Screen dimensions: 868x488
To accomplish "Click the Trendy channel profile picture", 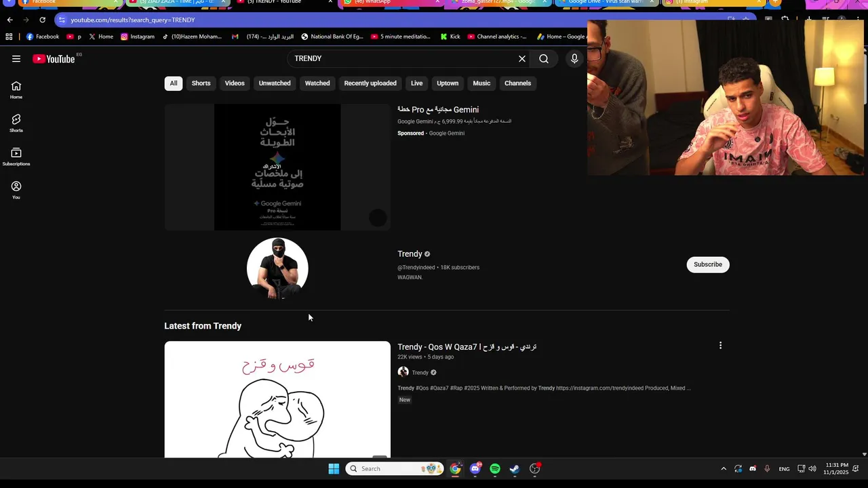I will [277, 268].
